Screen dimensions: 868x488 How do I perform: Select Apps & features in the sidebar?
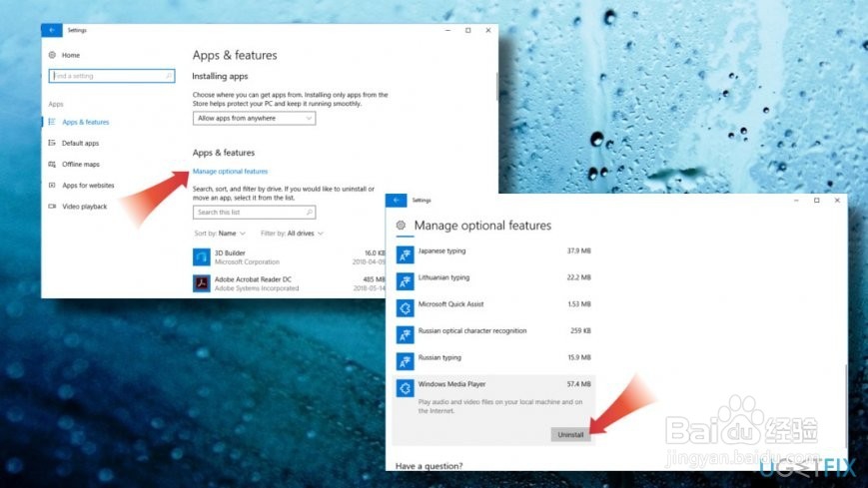point(85,122)
